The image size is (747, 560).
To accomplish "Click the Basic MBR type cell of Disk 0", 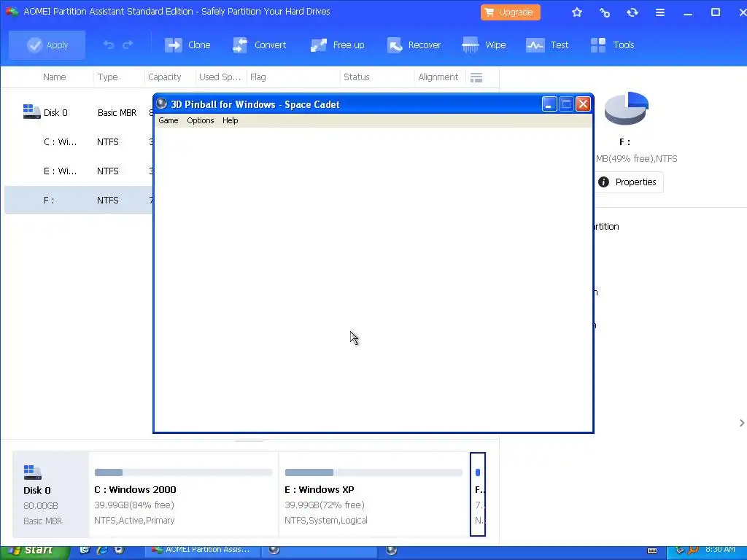I will [x=117, y=113].
